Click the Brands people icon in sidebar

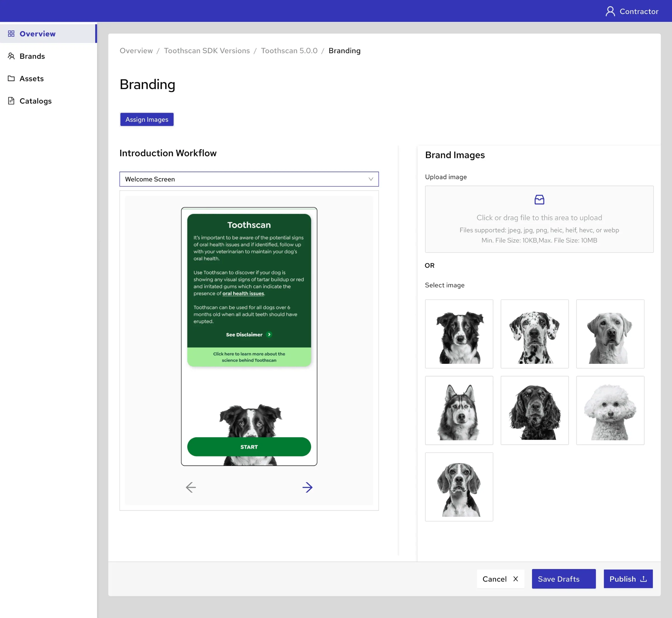(11, 56)
